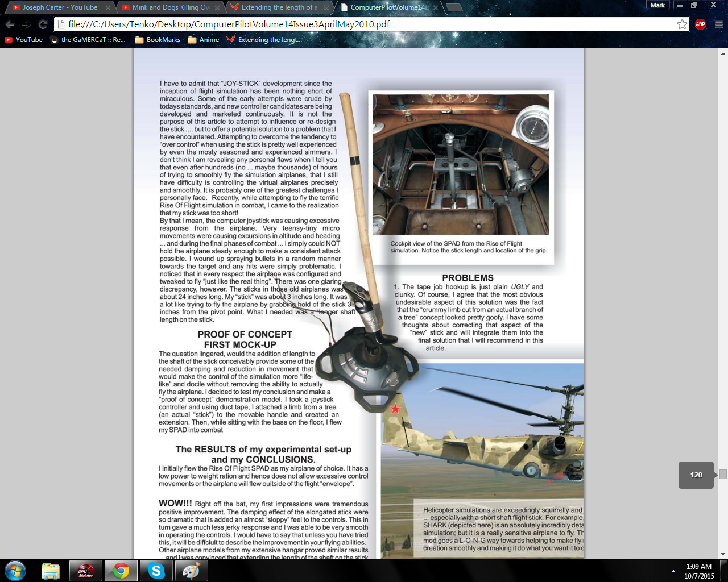Click the 'The RESULTS of my experimental set-up' heading
The width and height of the screenshot is (728, 582).
click(x=263, y=450)
